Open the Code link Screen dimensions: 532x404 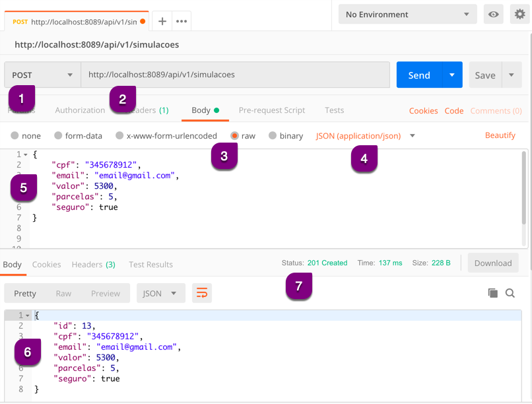454,111
